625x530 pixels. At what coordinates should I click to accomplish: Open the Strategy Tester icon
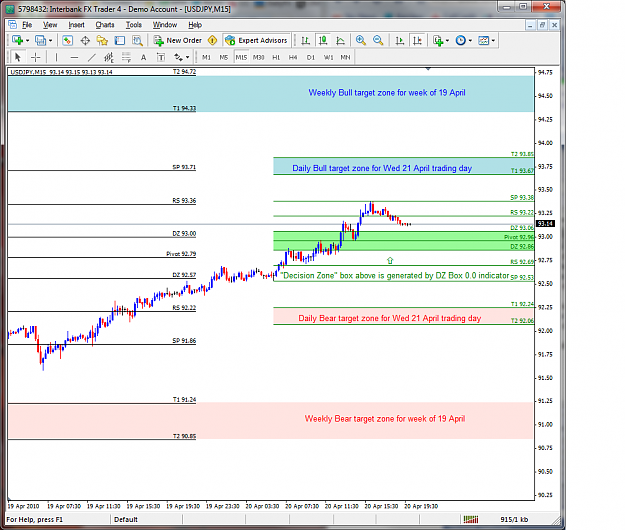click(x=137, y=40)
